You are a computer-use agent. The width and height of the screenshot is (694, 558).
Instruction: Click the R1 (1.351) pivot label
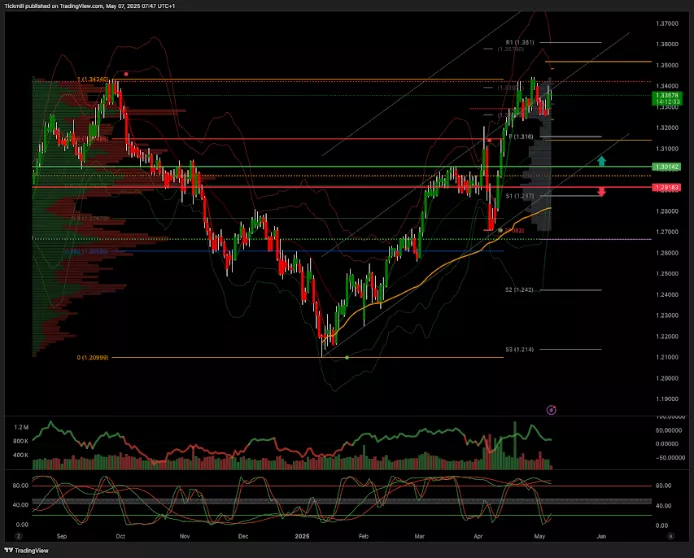(520, 42)
